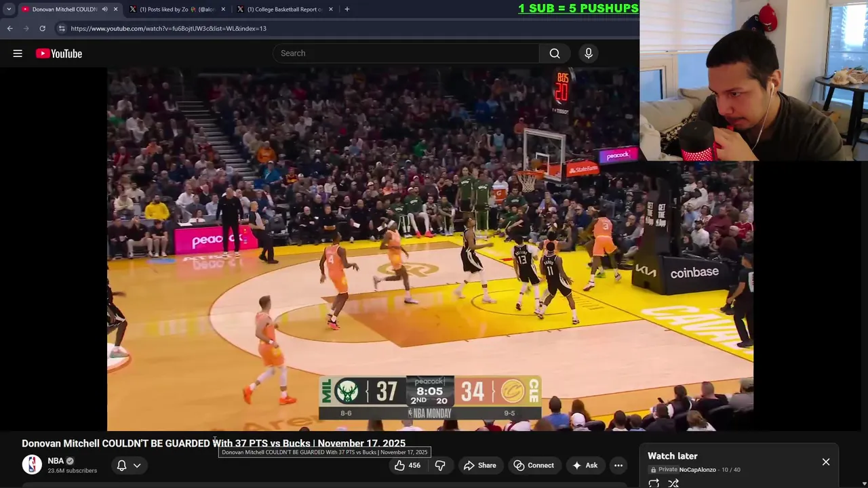Click the search magnifier button
Image resolution: width=868 pixels, height=488 pixels.
point(555,54)
